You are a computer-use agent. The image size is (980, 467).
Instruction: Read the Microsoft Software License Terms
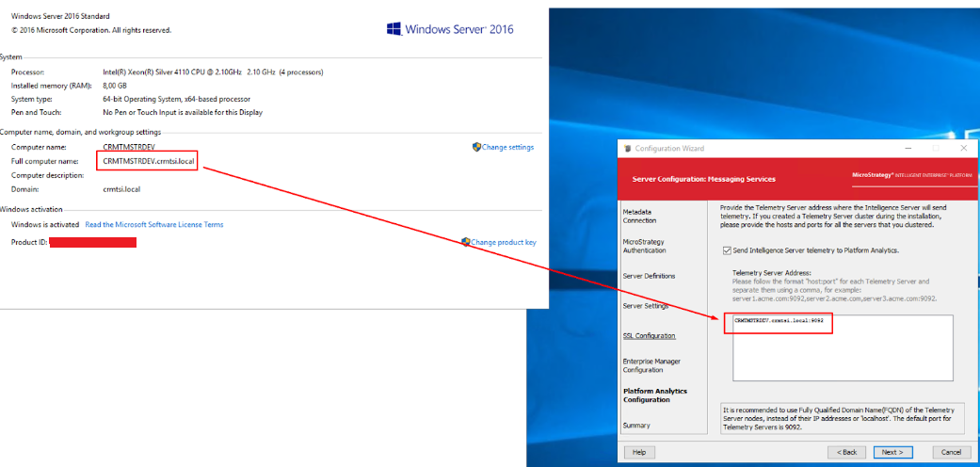coord(153,224)
